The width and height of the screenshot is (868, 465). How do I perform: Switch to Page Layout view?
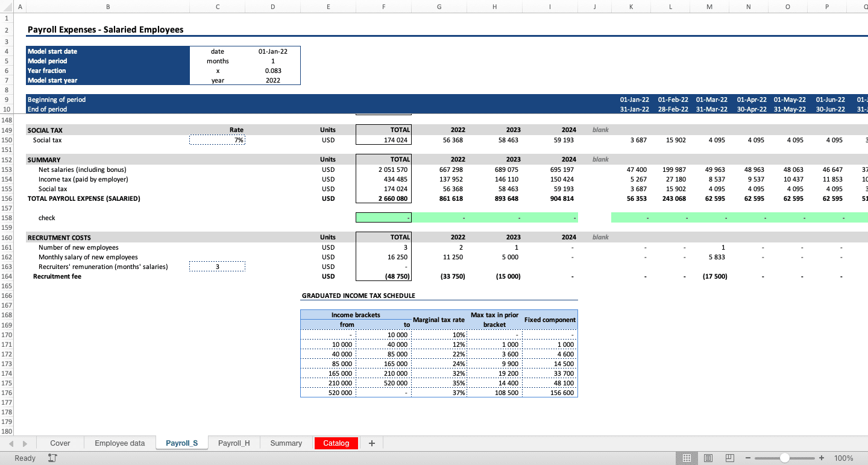708,458
